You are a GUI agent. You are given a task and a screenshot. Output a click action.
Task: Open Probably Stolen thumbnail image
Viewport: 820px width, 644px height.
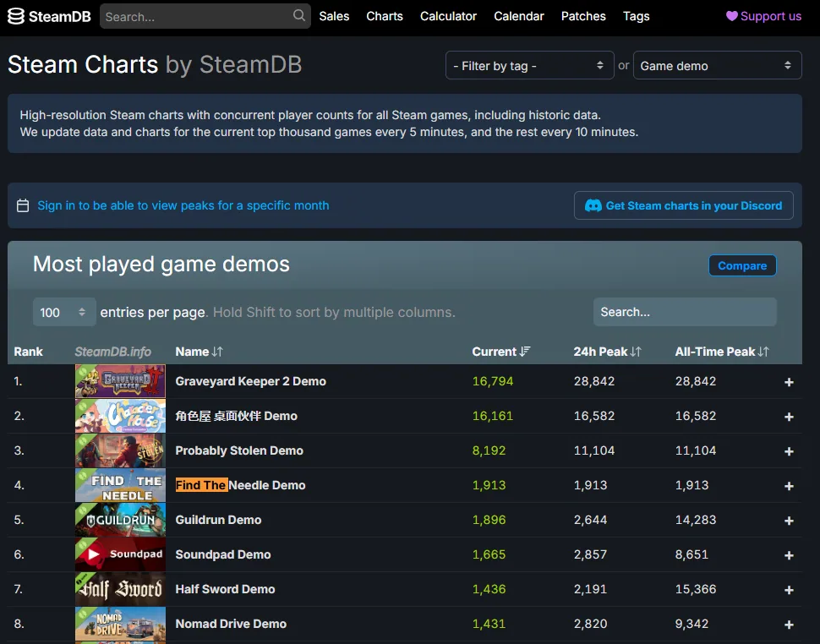coord(120,450)
